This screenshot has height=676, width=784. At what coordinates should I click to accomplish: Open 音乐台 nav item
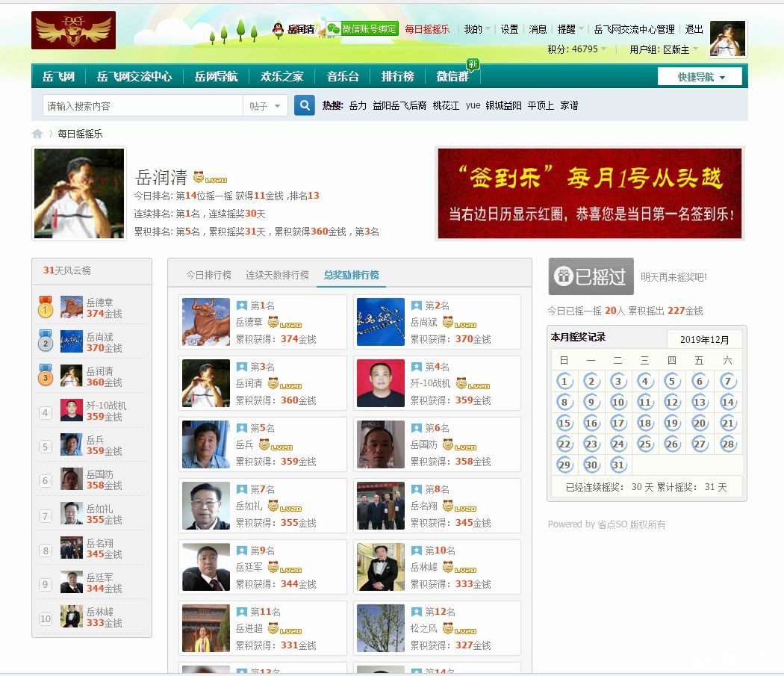point(343,76)
